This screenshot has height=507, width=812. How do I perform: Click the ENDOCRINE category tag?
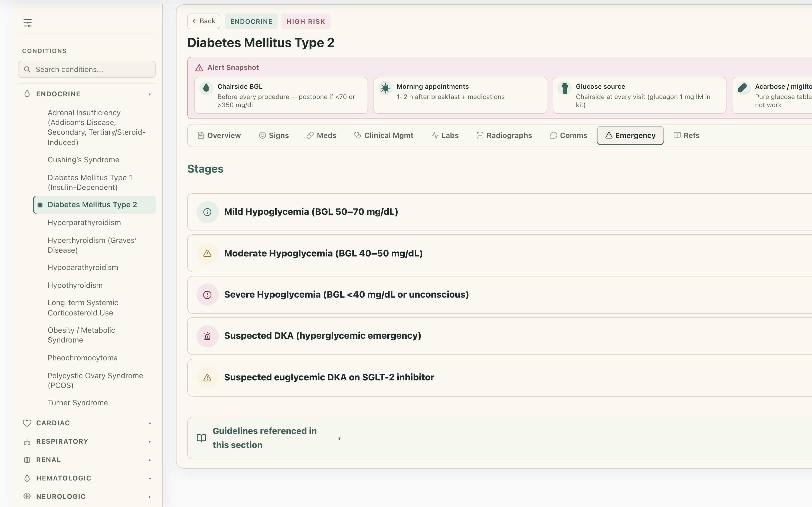click(251, 21)
